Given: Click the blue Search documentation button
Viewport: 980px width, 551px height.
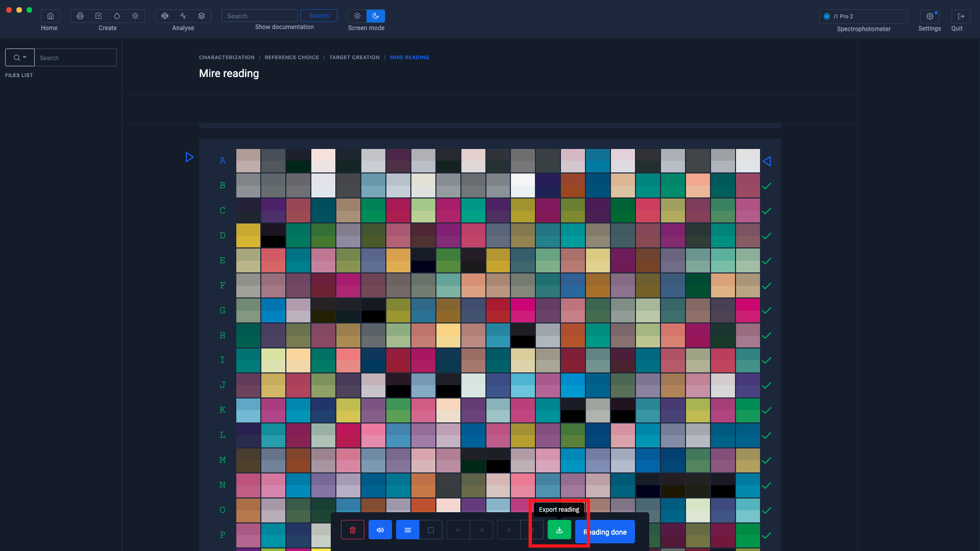Looking at the screenshot, I should [319, 16].
